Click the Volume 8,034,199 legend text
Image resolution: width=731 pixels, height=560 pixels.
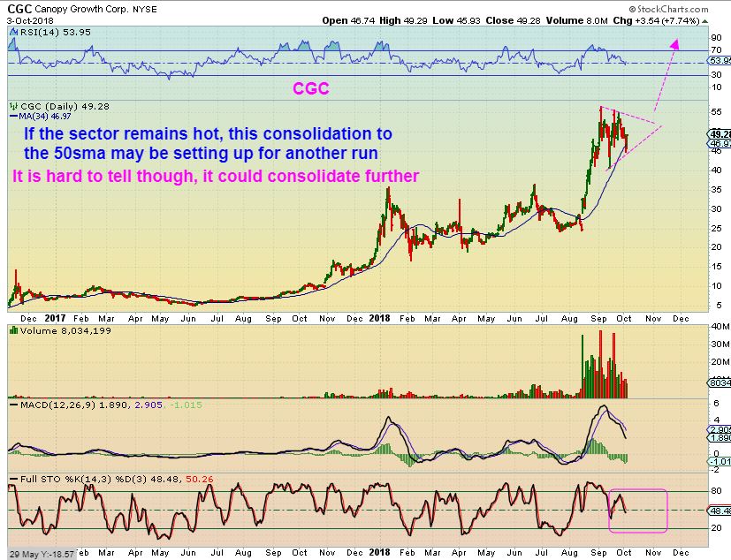pos(65,330)
